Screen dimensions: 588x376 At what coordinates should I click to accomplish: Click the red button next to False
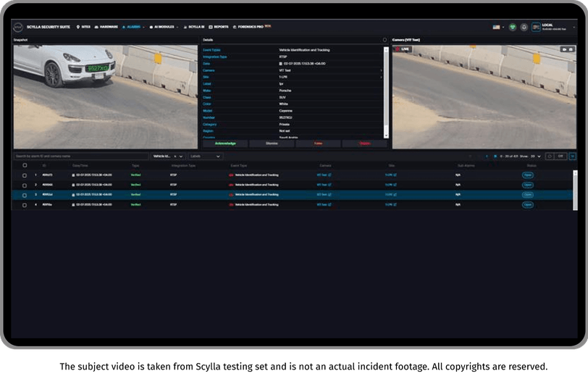point(365,143)
